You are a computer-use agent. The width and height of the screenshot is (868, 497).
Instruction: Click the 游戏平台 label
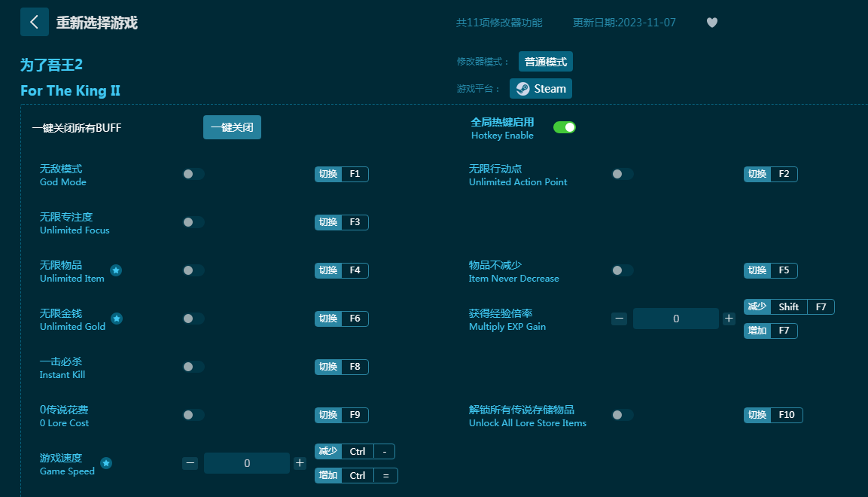coord(478,89)
